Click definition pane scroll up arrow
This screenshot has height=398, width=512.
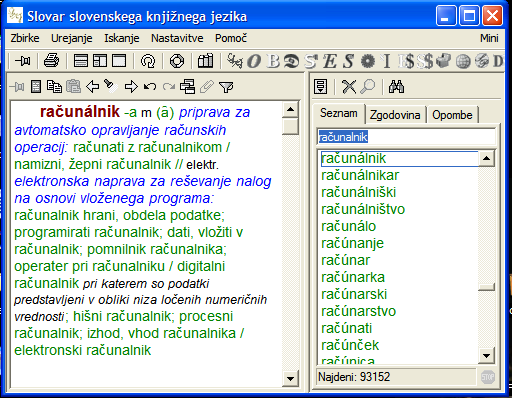pyautogui.click(x=290, y=110)
